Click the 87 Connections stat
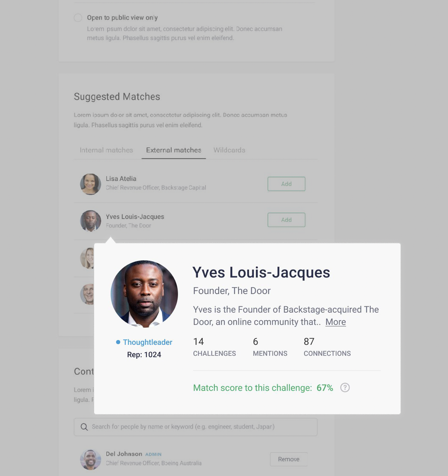The width and height of the screenshot is (448, 476). 327,347
